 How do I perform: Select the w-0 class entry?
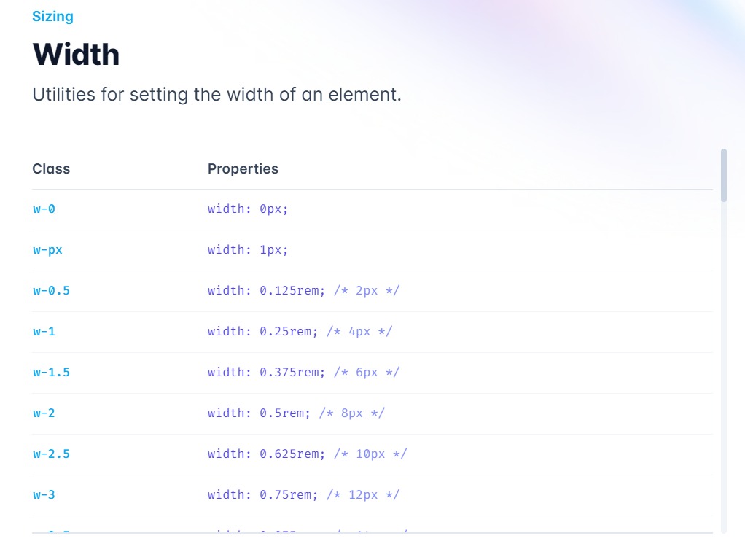tap(44, 209)
